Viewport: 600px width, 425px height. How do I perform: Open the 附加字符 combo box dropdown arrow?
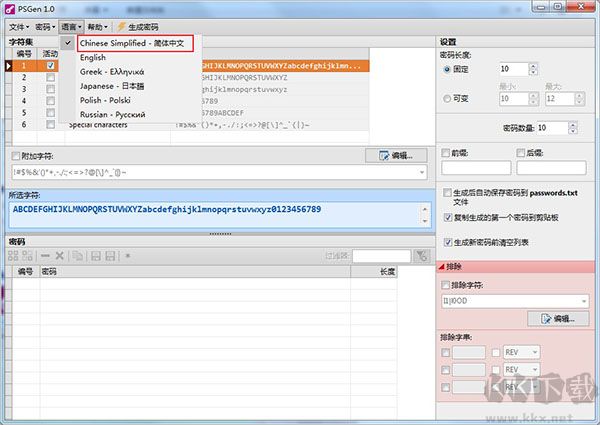[x=422, y=173]
